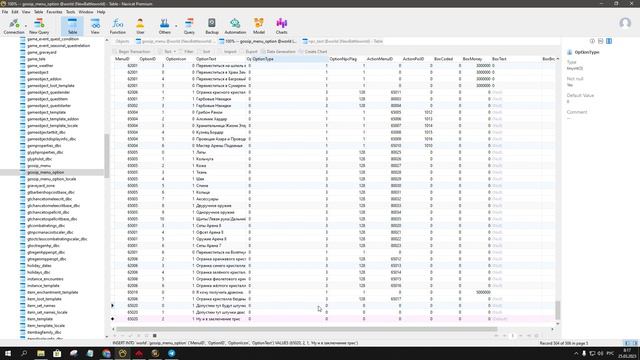Select the OptionText column header

220,59
